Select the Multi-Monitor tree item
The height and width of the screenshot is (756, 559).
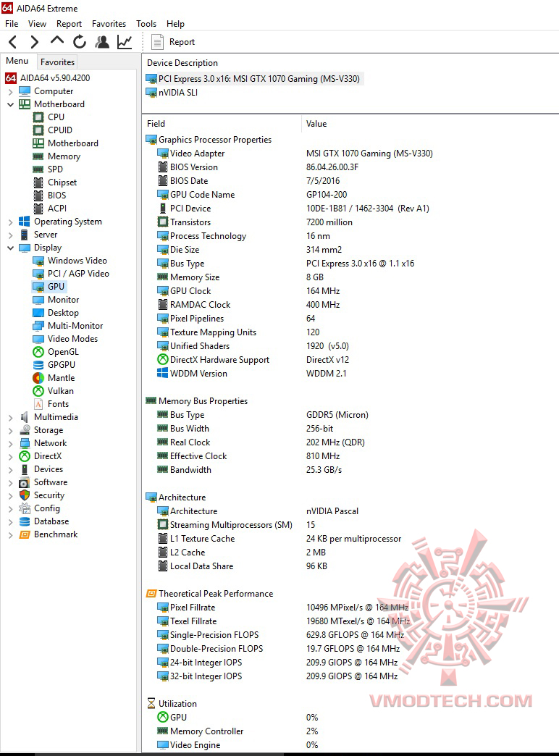[68, 325]
